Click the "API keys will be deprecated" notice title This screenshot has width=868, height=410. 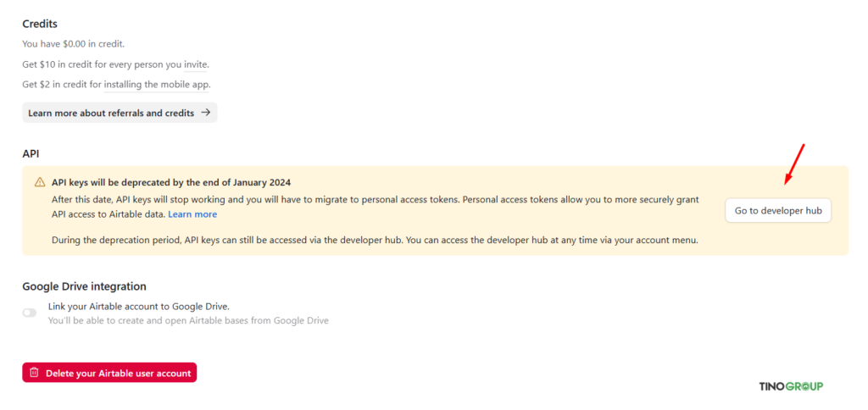coord(171,182)
